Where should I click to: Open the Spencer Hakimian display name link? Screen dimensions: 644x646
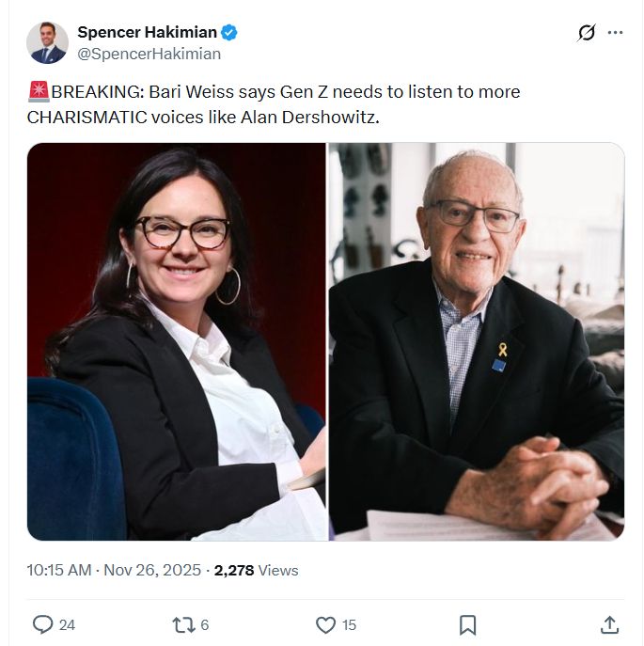pos(147,32)
